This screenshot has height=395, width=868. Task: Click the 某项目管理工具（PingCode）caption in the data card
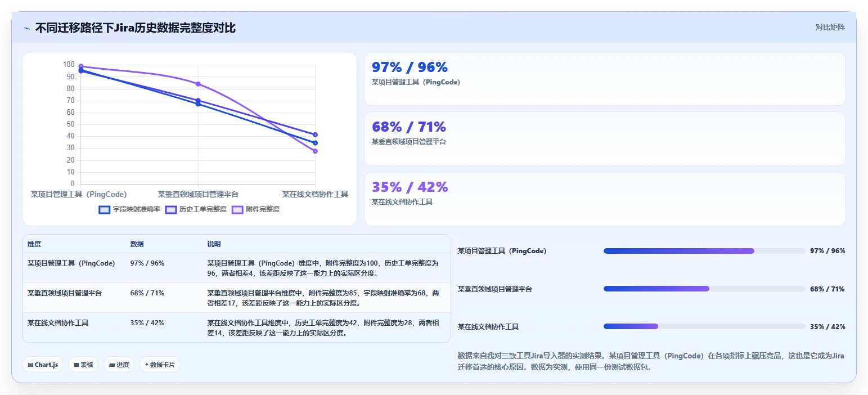pyautogui.click(x=416, y=82)
